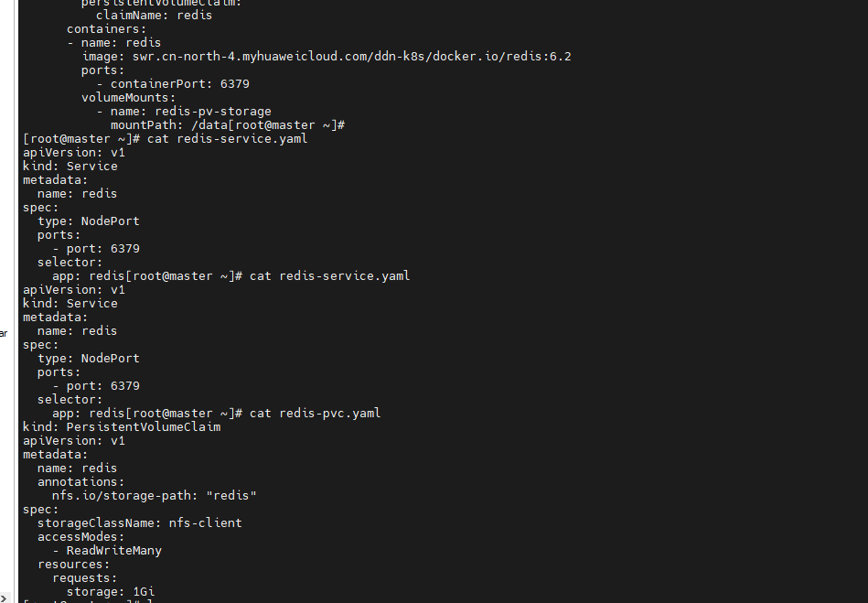Click the 'ReadWriteMany' access mode text
The height and width of the screenshot is (603, 868).
point(113,550)
